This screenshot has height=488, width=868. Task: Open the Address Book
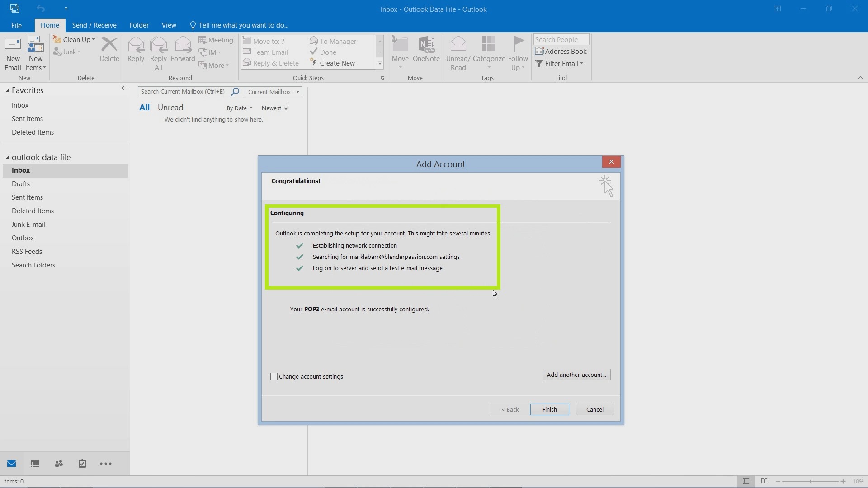[561, 52]
